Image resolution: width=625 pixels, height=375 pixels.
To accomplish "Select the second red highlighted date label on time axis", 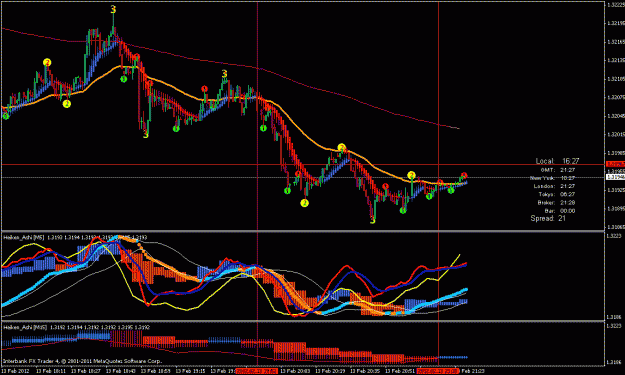I will [x=438, y=371].
